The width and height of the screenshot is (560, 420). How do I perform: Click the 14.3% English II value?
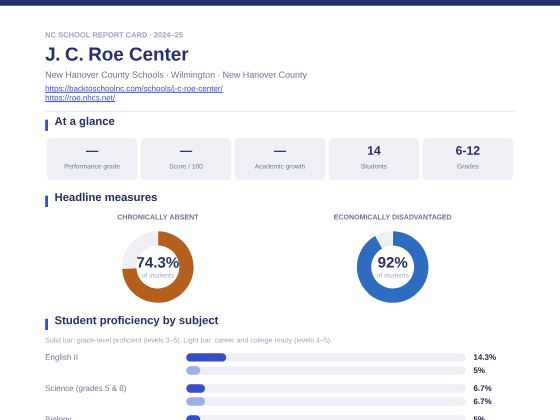click(x=485, y=357)
